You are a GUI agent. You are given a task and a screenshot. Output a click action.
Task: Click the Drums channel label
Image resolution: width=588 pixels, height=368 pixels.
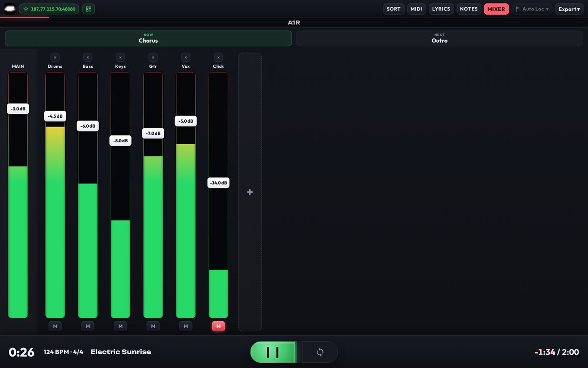(55, 66)
